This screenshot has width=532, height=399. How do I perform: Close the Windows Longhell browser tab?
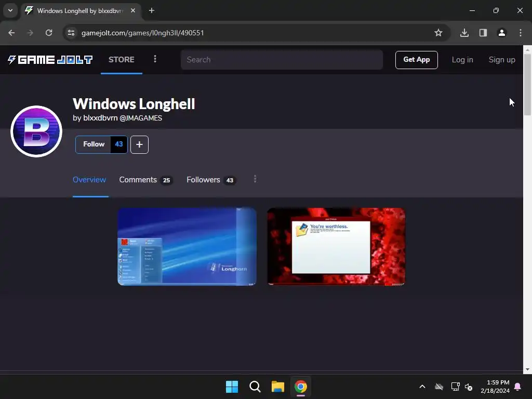[x=133, y=10]
